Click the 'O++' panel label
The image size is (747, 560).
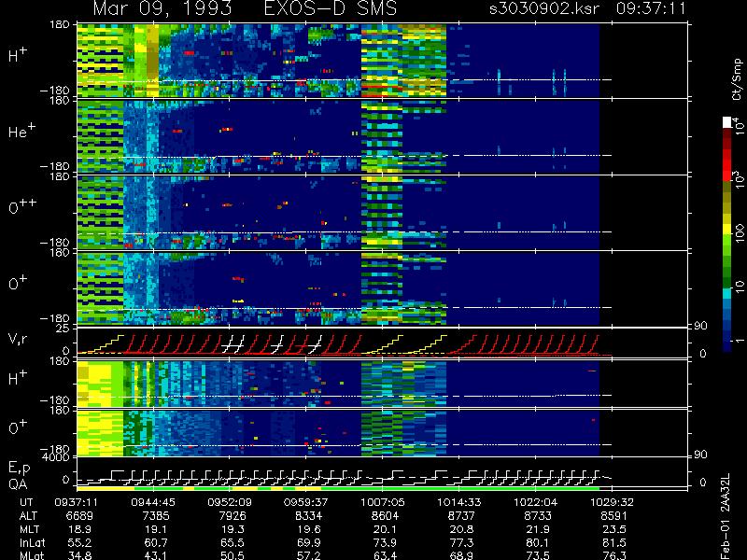tap(22, 206)
